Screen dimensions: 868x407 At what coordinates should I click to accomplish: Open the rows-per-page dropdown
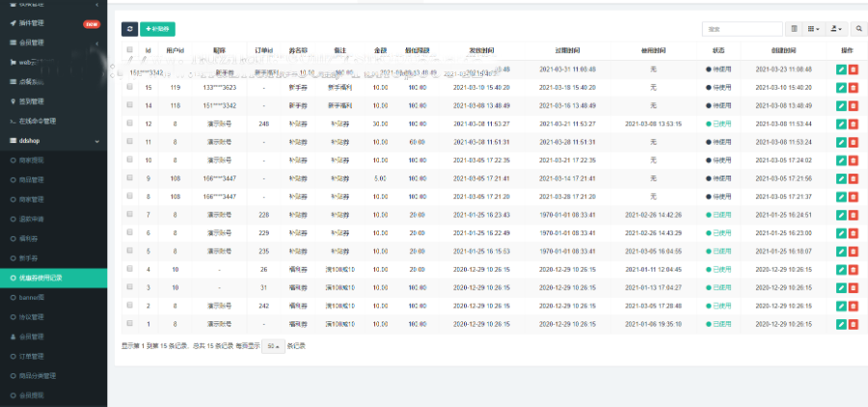click(273, 345)
